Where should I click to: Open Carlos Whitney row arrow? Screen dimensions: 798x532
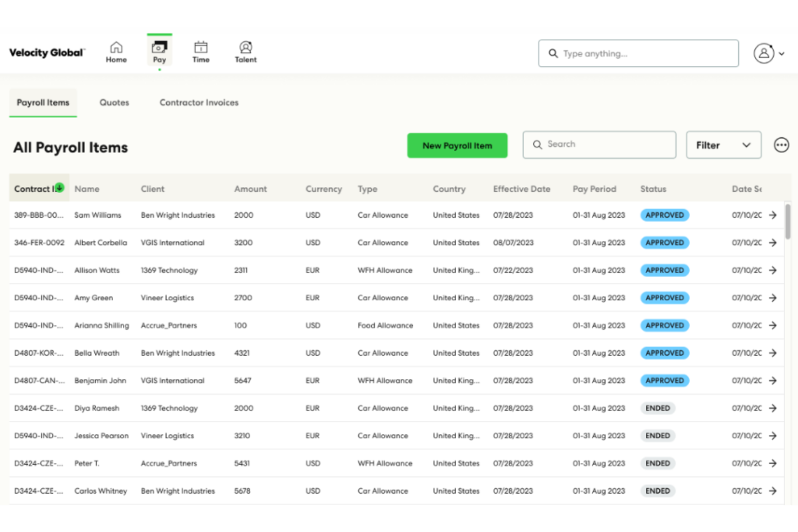tap(773, 491)
